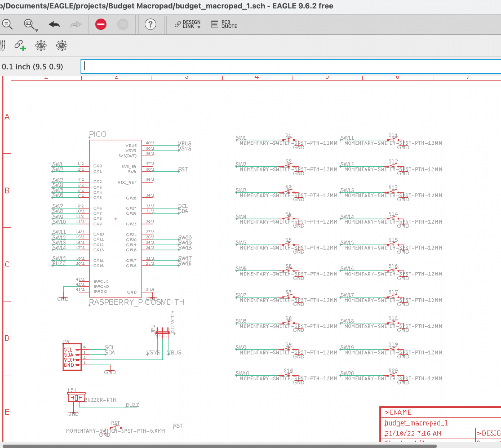Image resolution: width=501 pixels, height=448 pixels.
Task: Click the SW16 net label right of PICO
Action: coord(185,263)
